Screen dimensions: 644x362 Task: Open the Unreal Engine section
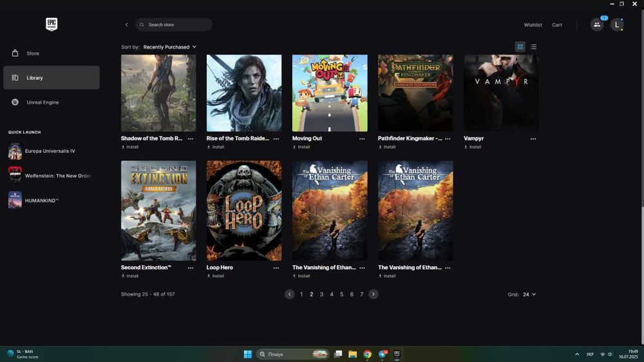tap(52, 102)
